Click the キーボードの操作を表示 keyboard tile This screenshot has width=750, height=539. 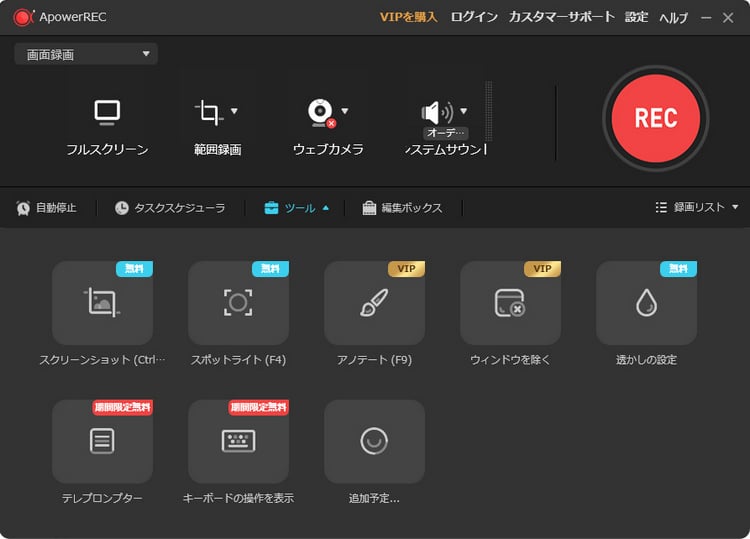[238, 441]
